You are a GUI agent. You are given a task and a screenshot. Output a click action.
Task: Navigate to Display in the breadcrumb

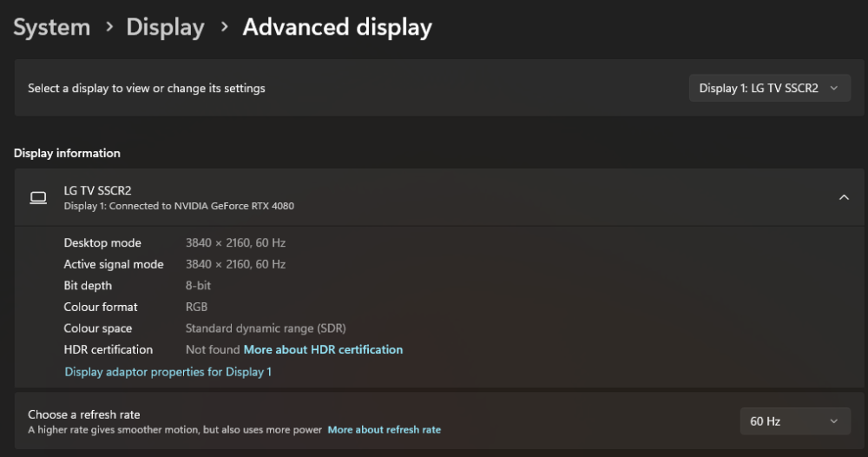165,28
